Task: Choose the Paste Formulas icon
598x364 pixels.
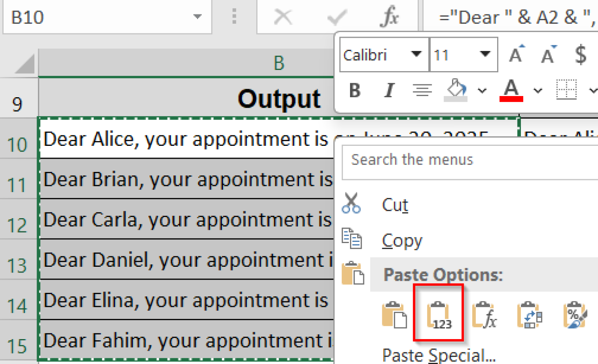Action: tap(484, 315)
